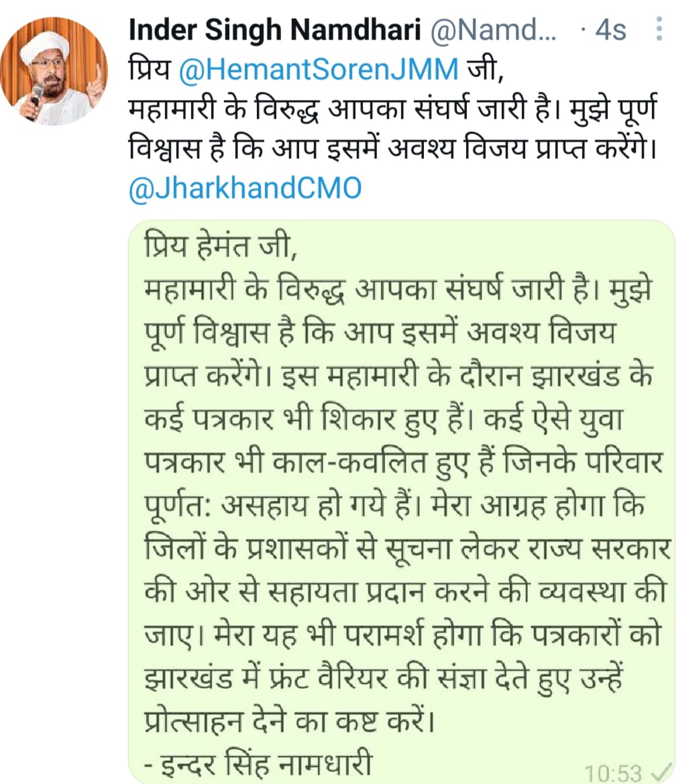Click the image line प्रोत्साहन देने का कष्ट करें
This screenshot has width=699, height=784.
(290, 720)
